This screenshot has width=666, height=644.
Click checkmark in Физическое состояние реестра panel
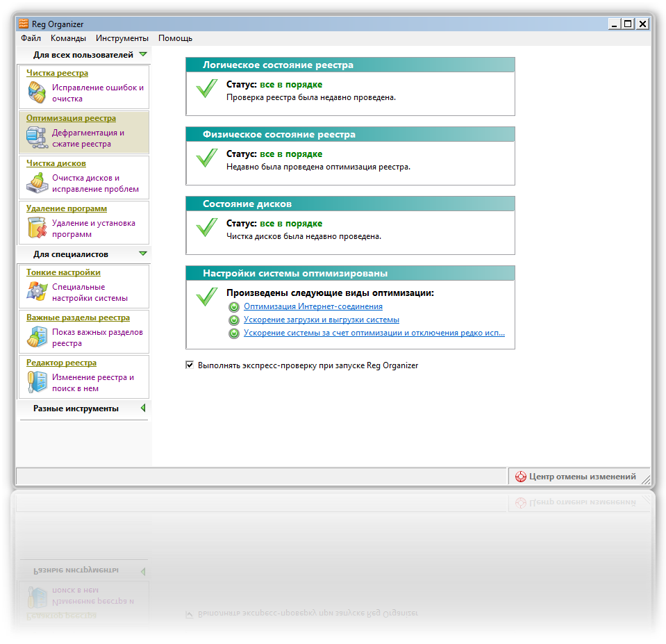[207, 158]
